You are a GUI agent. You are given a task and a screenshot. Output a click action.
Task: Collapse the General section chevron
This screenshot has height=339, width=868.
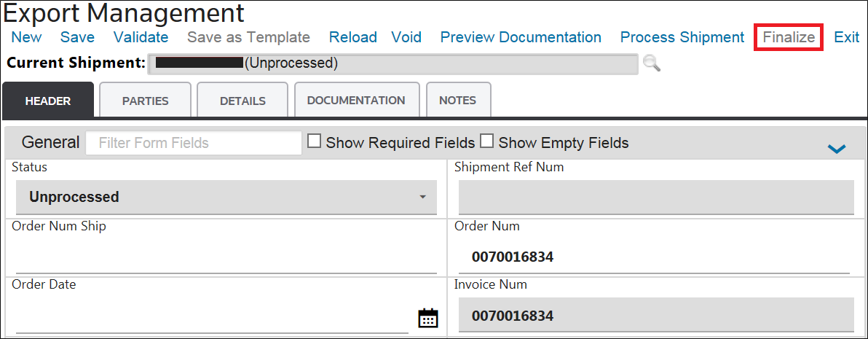coord(837,149)
